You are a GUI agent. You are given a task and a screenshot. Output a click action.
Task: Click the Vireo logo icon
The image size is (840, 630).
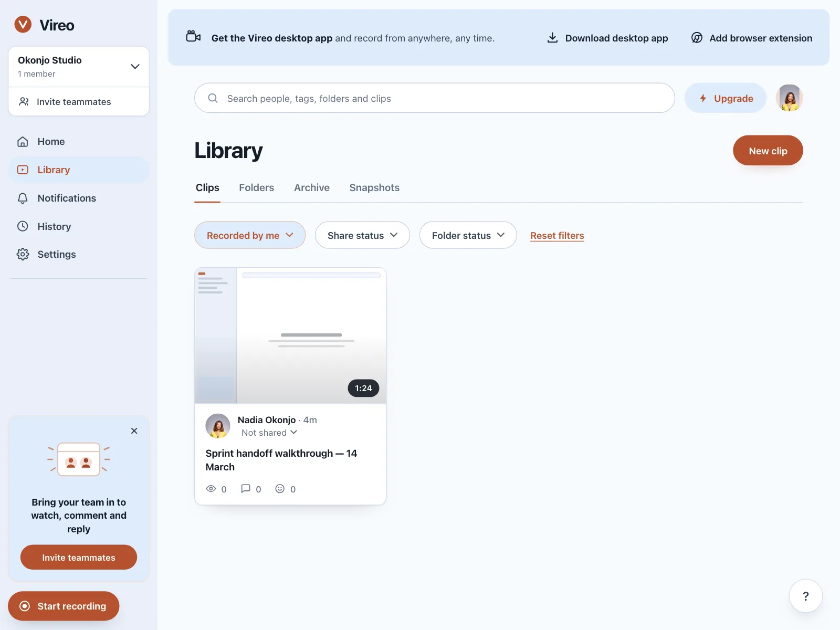pyautogui.click(x=23, y=25)
